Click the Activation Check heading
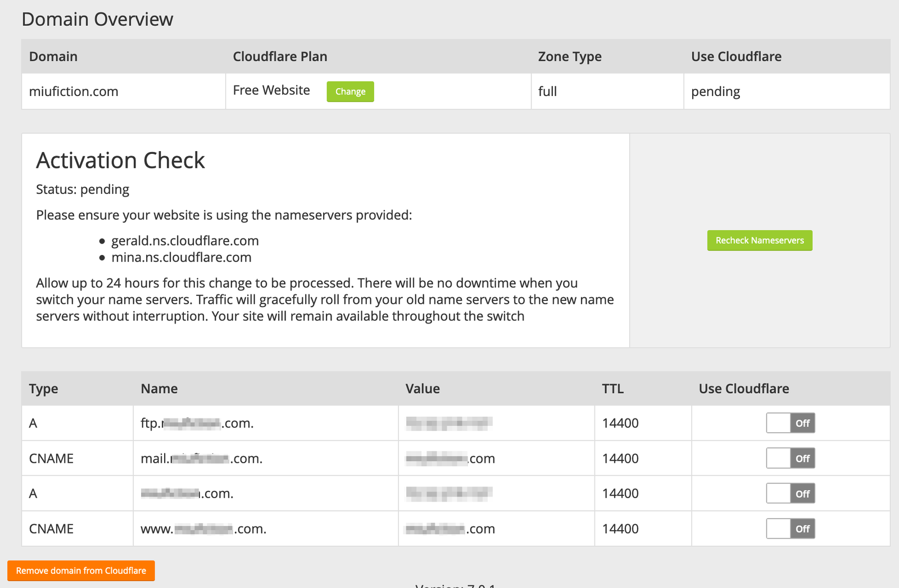The width and height of the screenshot is (899, 588). pyautogui.click(x=120, y=161)
